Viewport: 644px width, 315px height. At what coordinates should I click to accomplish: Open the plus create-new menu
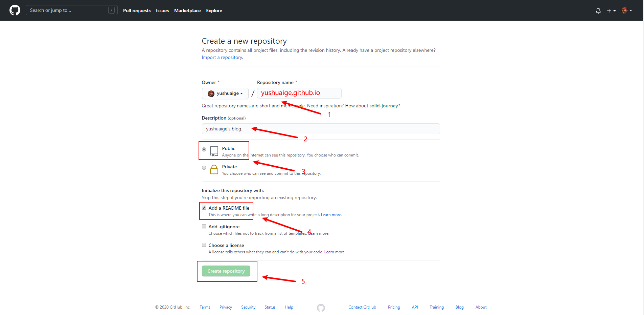click(x=611, y=11)
